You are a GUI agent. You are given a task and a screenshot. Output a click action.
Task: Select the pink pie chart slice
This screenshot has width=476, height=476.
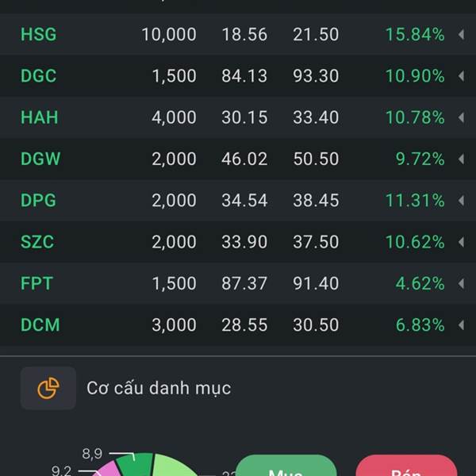point(109,468)
